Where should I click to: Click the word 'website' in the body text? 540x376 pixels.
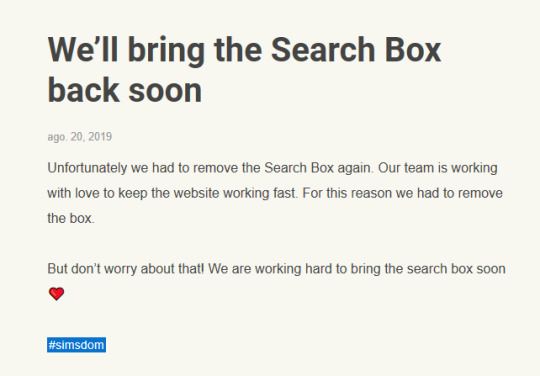click(x=196, y=193)
